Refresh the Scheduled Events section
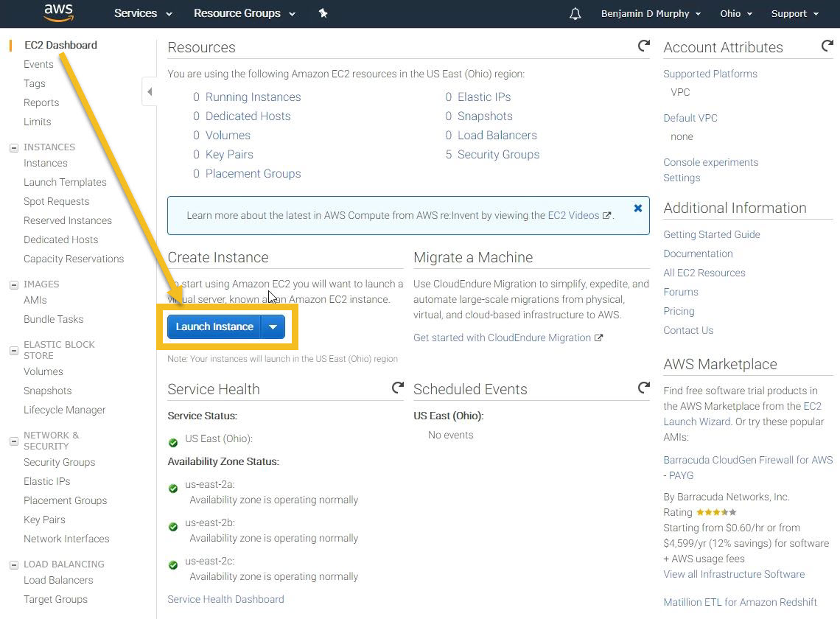This screenshot has height=619, width=840. [644, 388]
